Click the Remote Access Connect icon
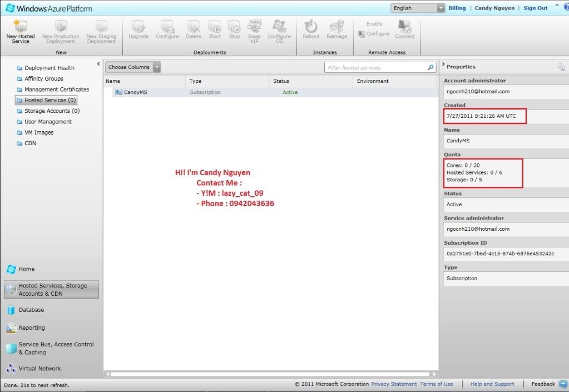 pos(404,26)
